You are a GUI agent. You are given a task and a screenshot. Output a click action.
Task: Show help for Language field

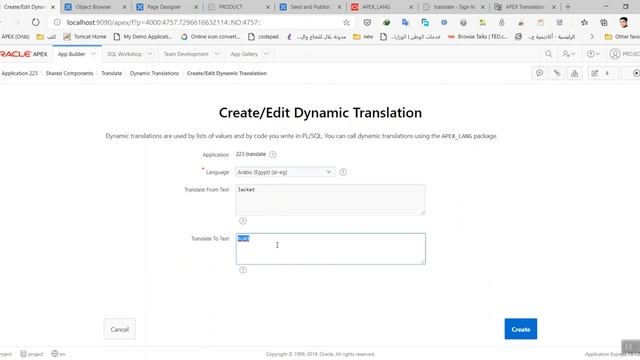pos(343,172)
